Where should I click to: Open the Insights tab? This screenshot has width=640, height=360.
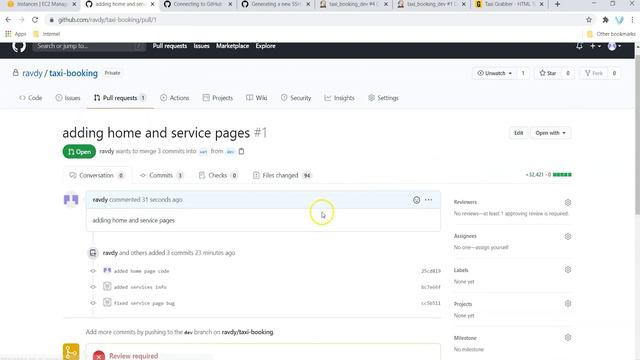pos(339,98)
